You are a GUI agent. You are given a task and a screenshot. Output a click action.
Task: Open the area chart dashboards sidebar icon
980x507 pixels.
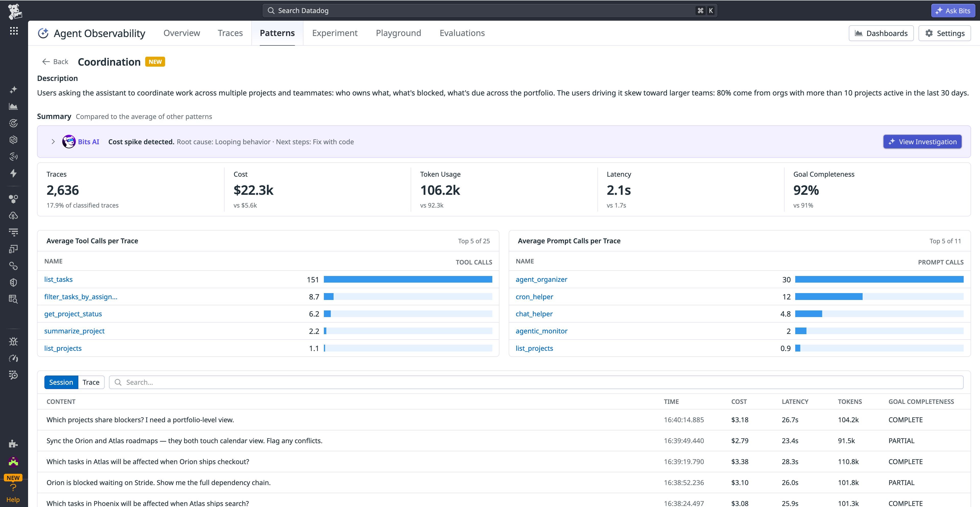click(13, 106)
